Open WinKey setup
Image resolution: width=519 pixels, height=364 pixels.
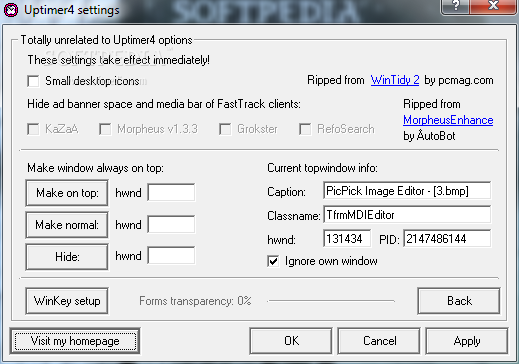coord(67,301)
